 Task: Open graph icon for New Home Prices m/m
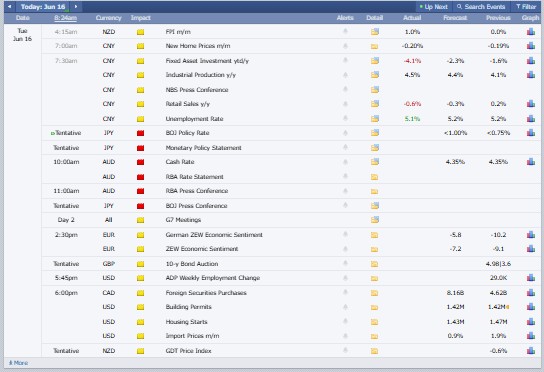point(531,45)
